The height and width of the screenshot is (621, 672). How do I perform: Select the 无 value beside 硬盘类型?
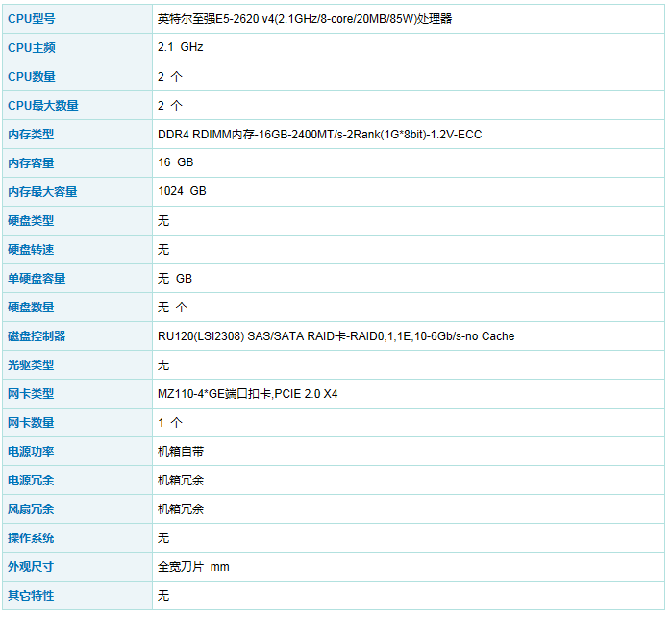tap(163, 221)
